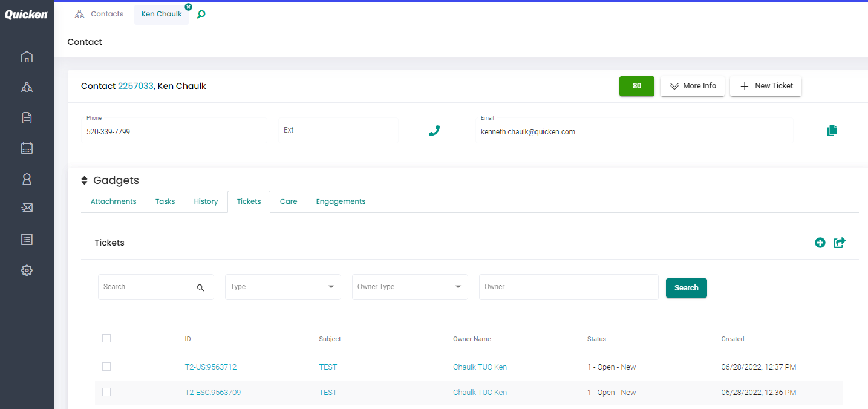Open the calendar icon in sidebar
Viewport: 868px width, 409px height.
point(27,148)
